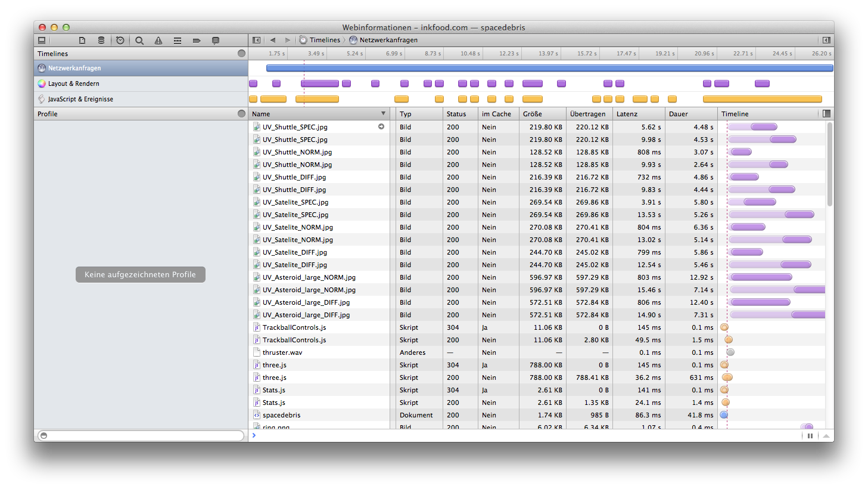
Task: Sort by the Übertragen column header
Action: click(589, 114)
